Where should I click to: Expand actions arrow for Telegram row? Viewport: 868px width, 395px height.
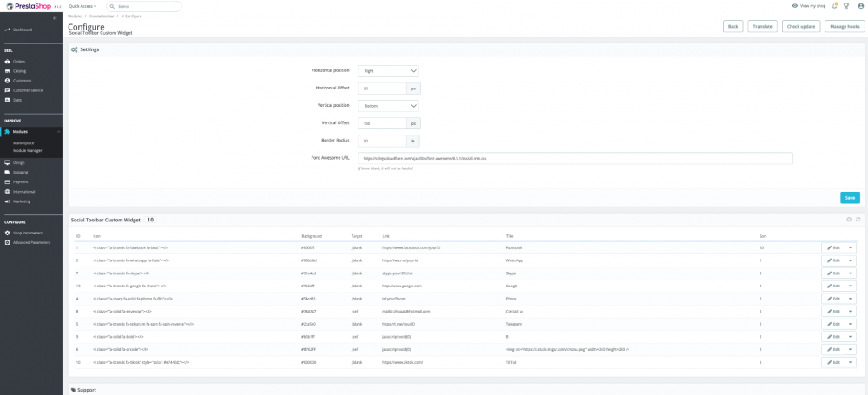pyautogui.click(x=850, y=324)
